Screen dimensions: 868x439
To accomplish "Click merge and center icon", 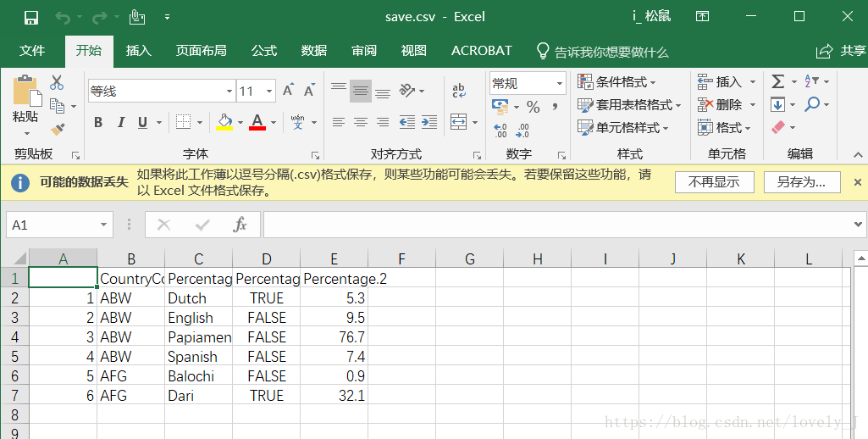I will click(x=459, y=122).
